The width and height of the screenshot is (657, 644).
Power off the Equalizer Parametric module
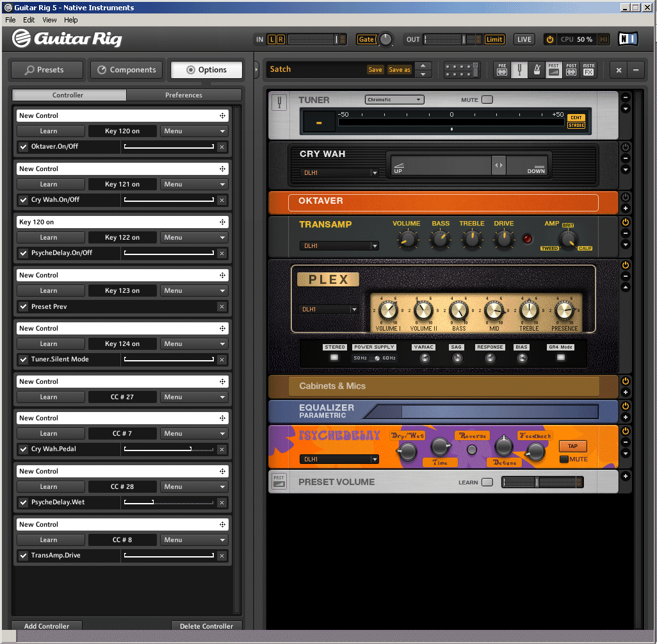click(x=625, y=406)
